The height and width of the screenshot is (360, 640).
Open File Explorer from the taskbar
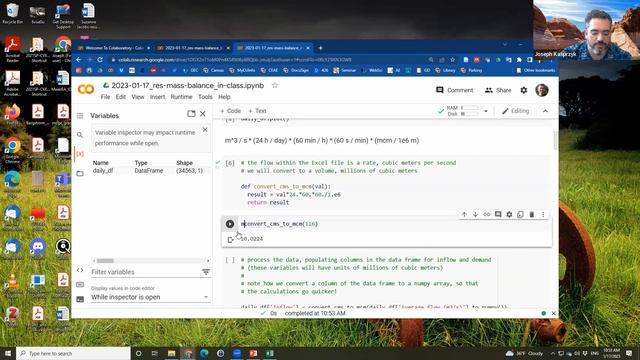coord(171,353)
